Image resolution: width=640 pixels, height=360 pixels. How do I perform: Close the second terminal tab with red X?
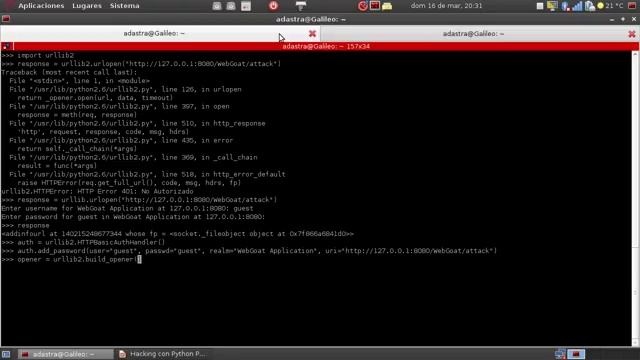pyautogui.click(x=631, y=34)
